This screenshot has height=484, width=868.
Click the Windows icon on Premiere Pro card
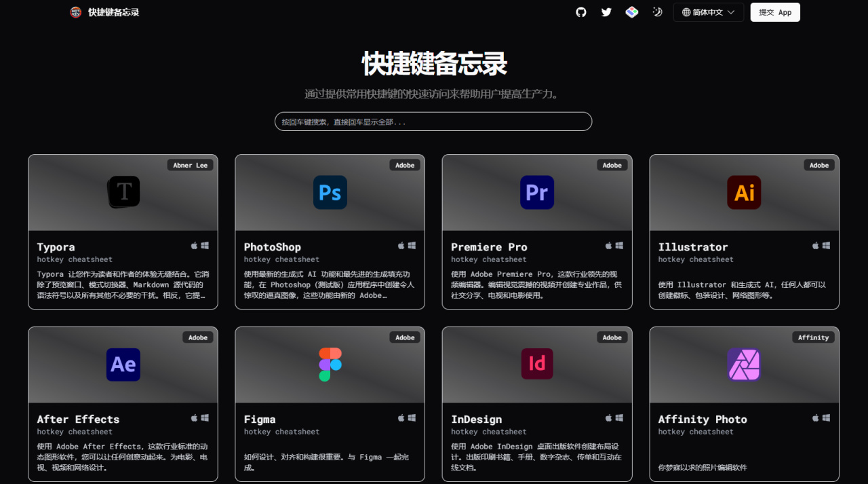click(x=619, y=245)
